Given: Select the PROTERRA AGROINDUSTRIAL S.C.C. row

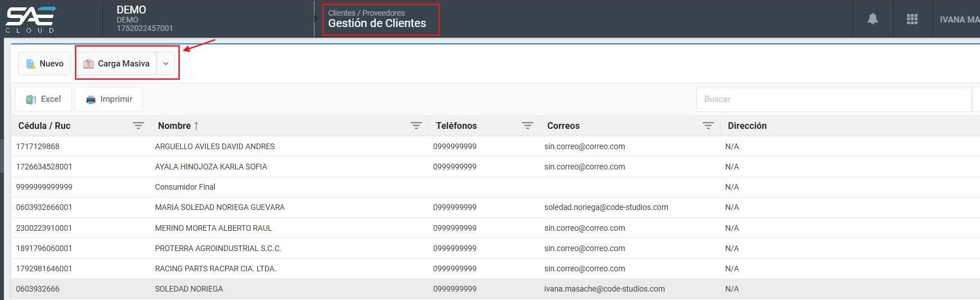Looking at the screenshot, I should pos(218,248).
